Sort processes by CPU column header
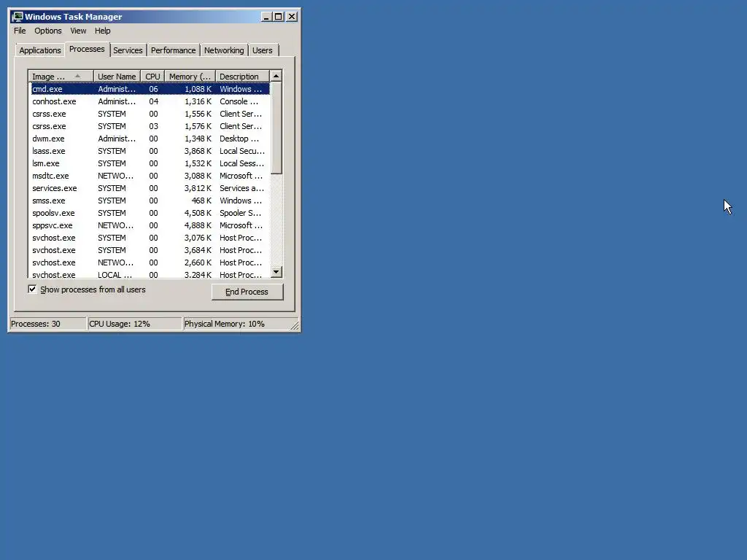 point(152,77)
